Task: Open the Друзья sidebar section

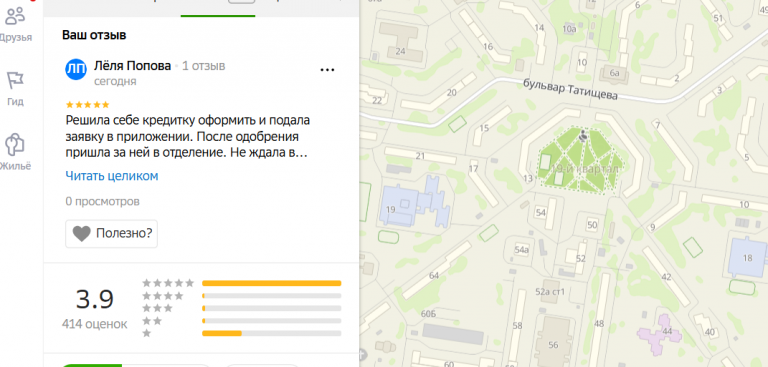Action: (x=16, y=24)
